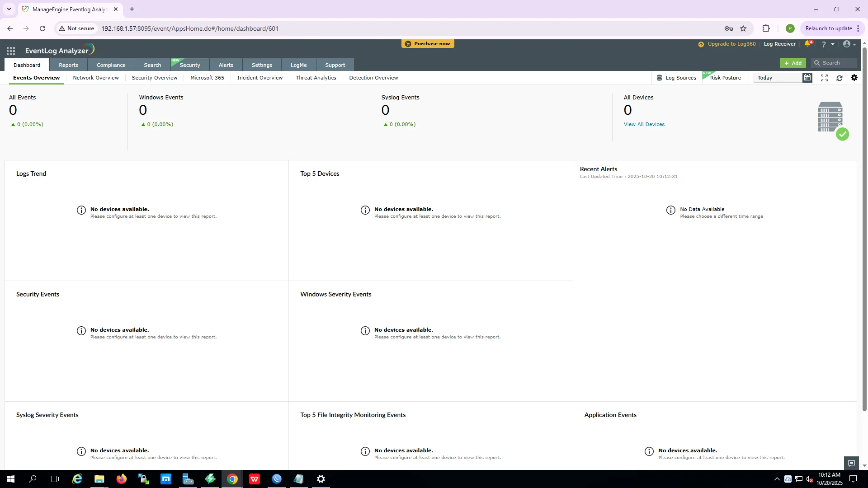Open a new browser tab

[132, 9]
